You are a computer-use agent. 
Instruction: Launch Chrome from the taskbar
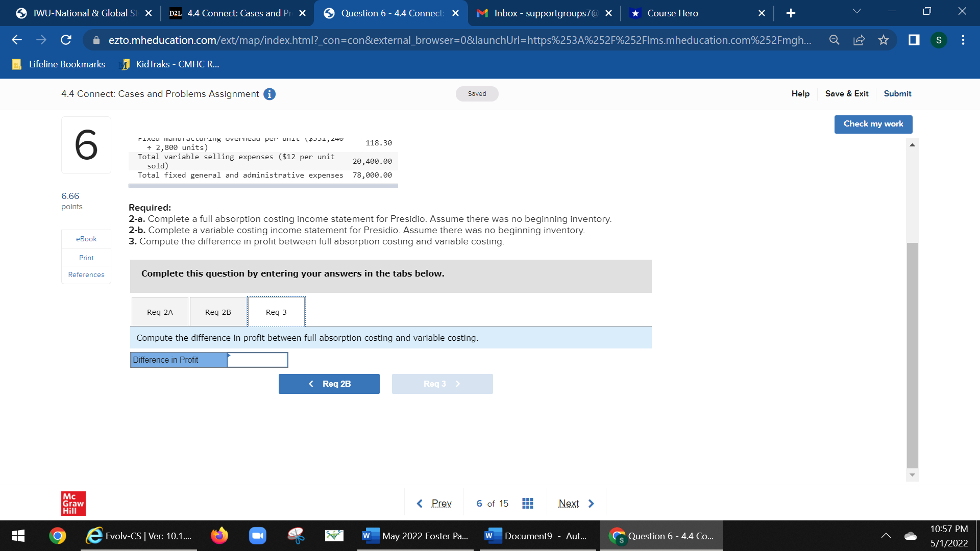click(x=57, y=536)
